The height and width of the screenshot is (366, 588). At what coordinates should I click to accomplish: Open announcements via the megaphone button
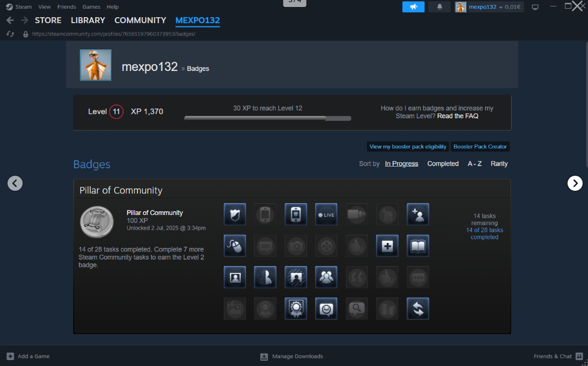tap(413, 7)
